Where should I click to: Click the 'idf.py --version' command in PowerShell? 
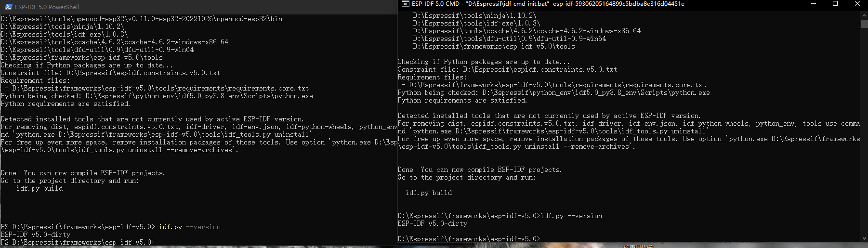(190, 227)
